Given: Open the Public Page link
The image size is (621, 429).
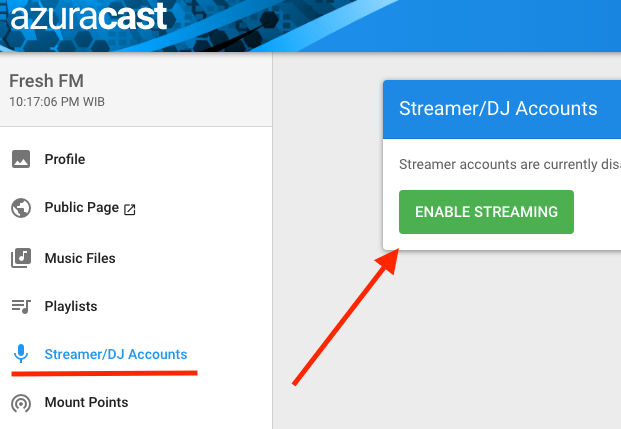Looking at the screenshot, I should 82,207.
